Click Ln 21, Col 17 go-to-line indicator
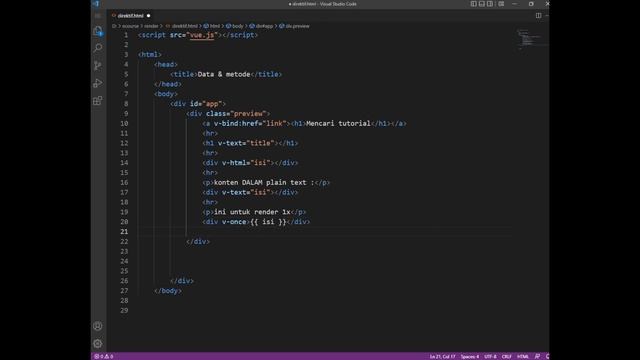640x360 pixels. click(x=442, y=356)
